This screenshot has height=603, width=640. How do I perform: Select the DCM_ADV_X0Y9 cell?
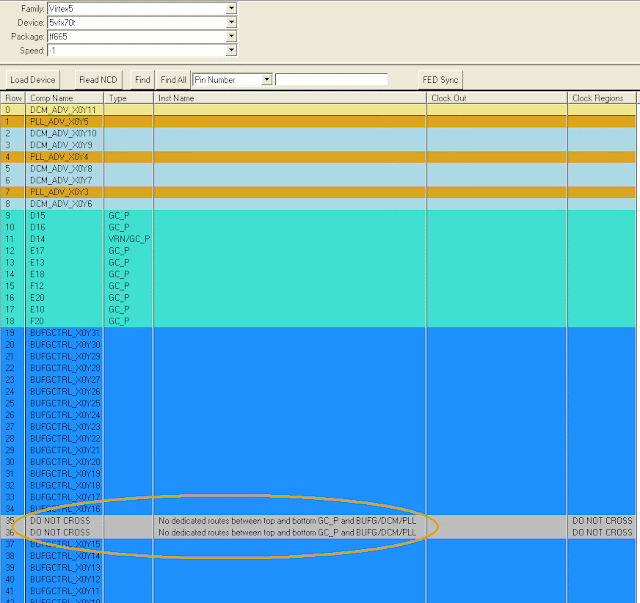[64, 145]
